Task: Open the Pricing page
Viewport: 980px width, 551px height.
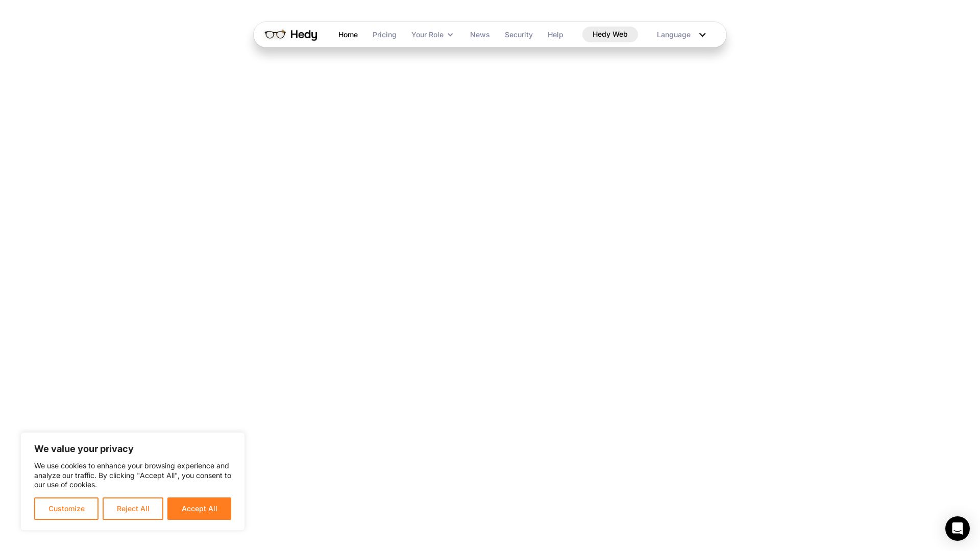Action: click(384, 35)
